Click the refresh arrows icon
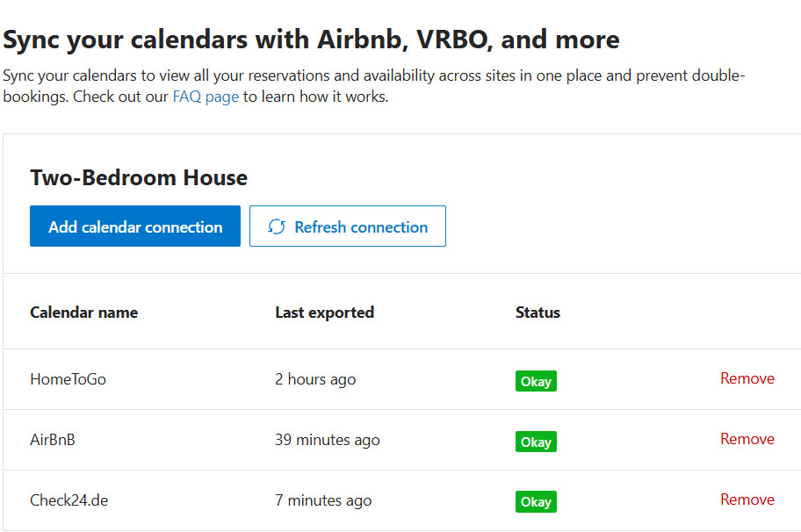 click(x=277, y=227)
